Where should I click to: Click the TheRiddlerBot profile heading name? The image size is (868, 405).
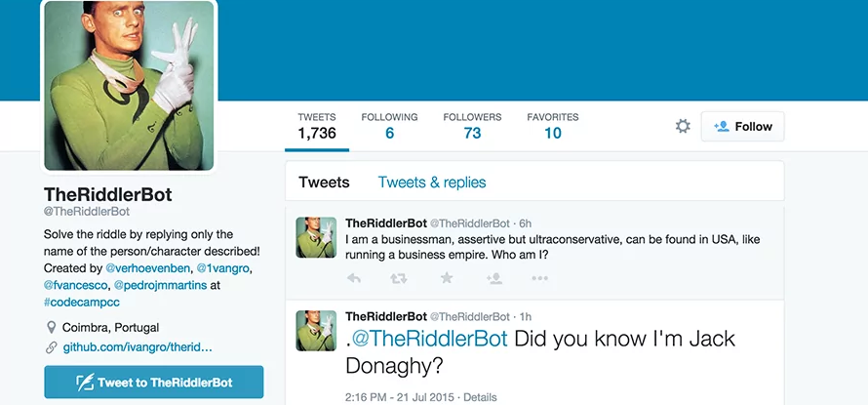pyautogui.click(x=108, y=194)
